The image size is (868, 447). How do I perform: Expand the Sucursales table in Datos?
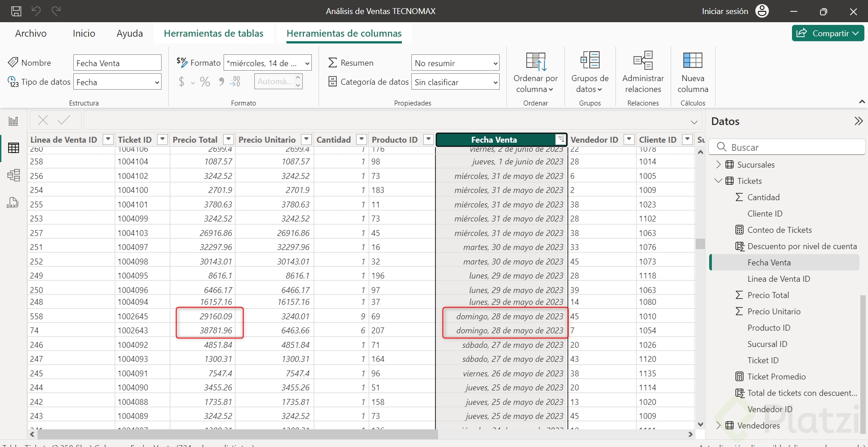tap(718, 164)
